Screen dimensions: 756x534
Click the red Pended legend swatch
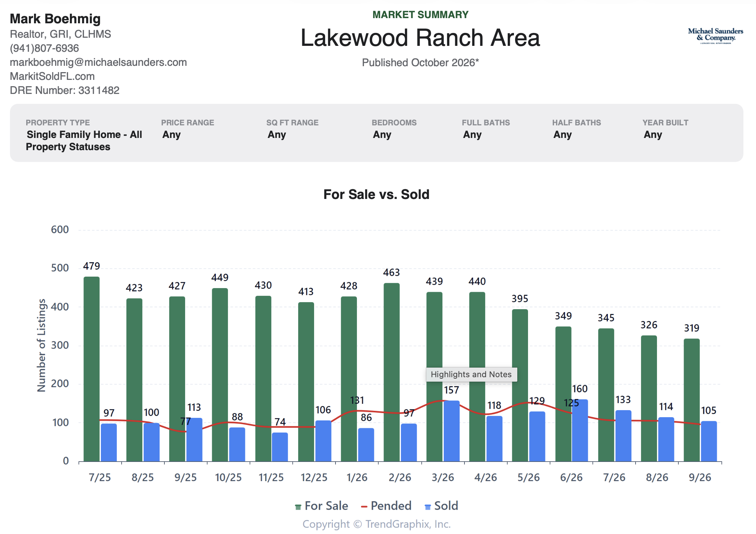tap(364, 507)
